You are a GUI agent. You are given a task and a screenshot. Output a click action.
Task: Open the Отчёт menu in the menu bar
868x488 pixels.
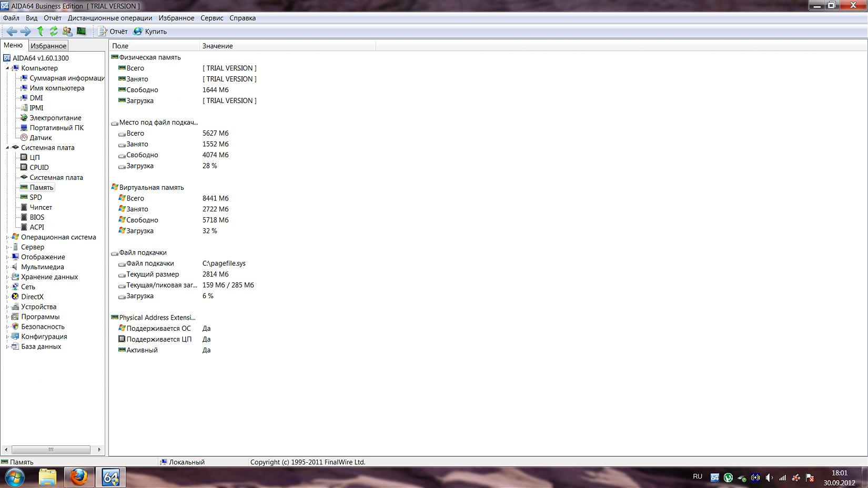[x=53, y=18]
